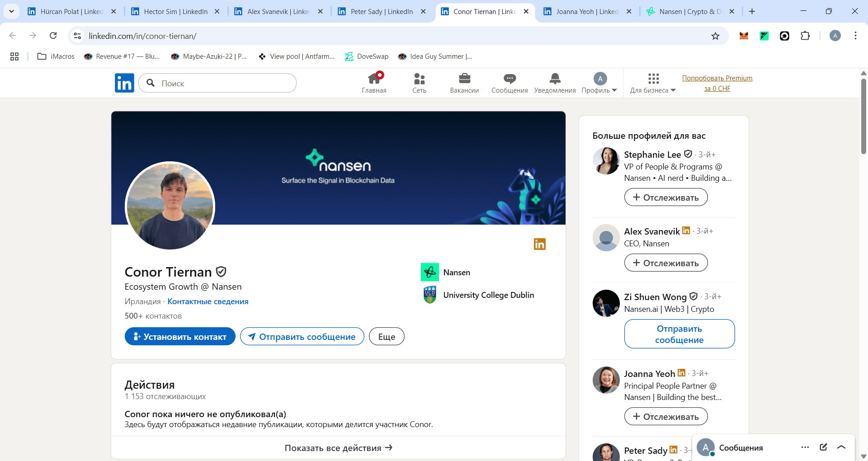Open the tab search dropdown arrow
This screenshot has width=868, height=461.
click(11, 11)
